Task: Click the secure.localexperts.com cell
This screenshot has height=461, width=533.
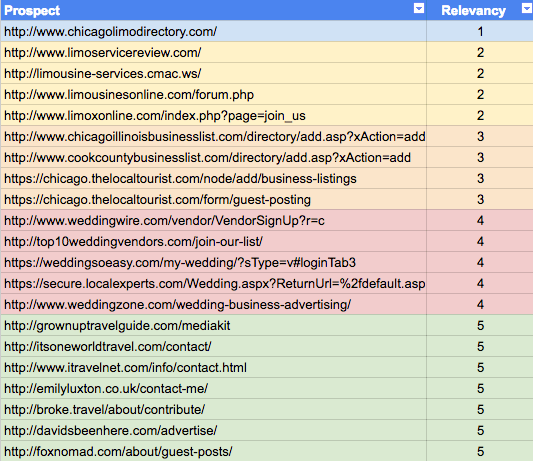Action: (213, 284)
